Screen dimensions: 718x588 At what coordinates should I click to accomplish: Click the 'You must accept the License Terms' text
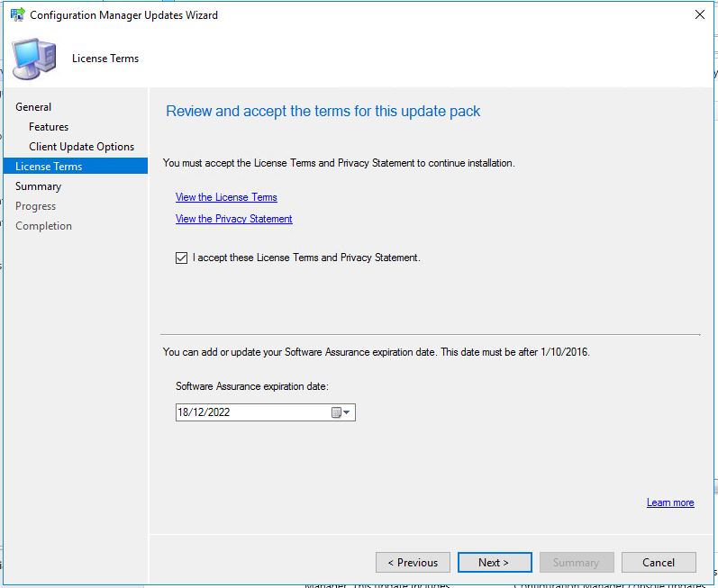(x=339, y=163)
